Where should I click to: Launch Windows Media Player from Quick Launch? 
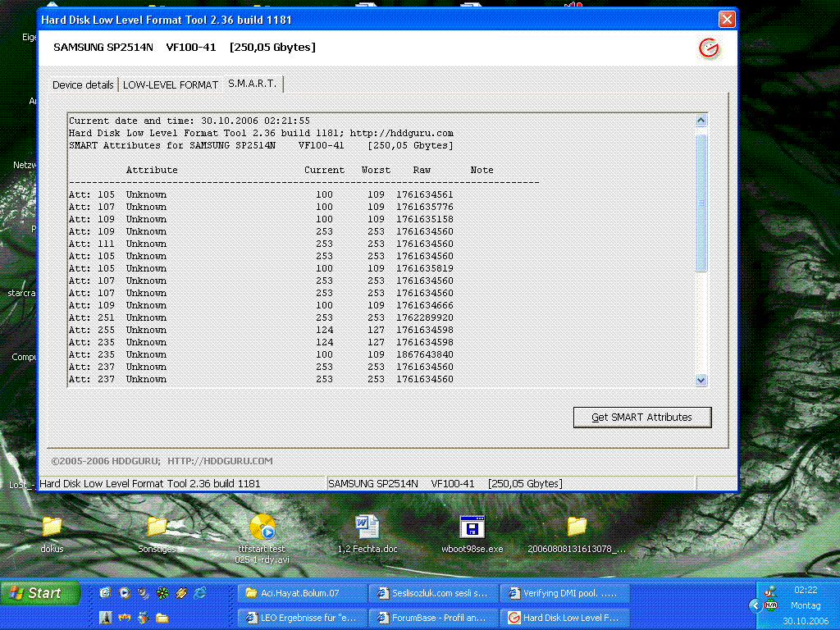125,592
